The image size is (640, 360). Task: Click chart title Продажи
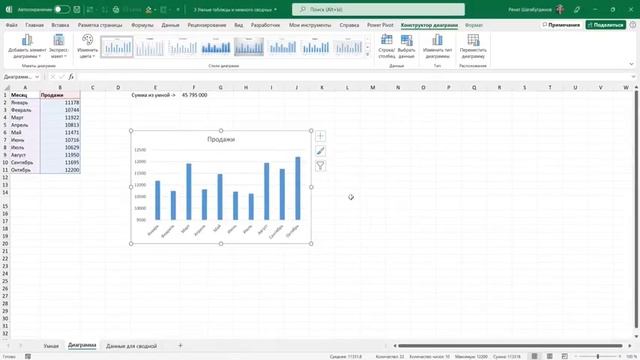pos(221,139)
